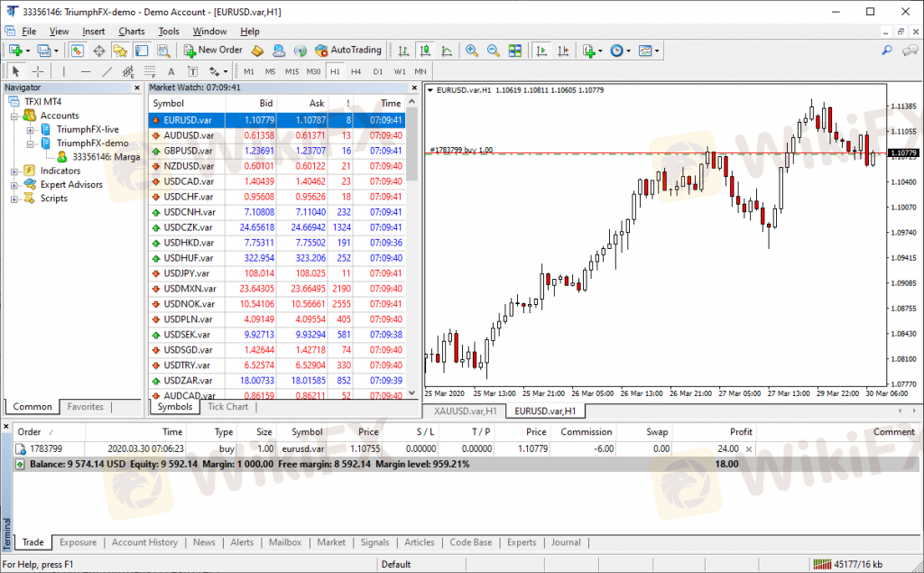Expand the Indicators tree node

click(15, 171)
